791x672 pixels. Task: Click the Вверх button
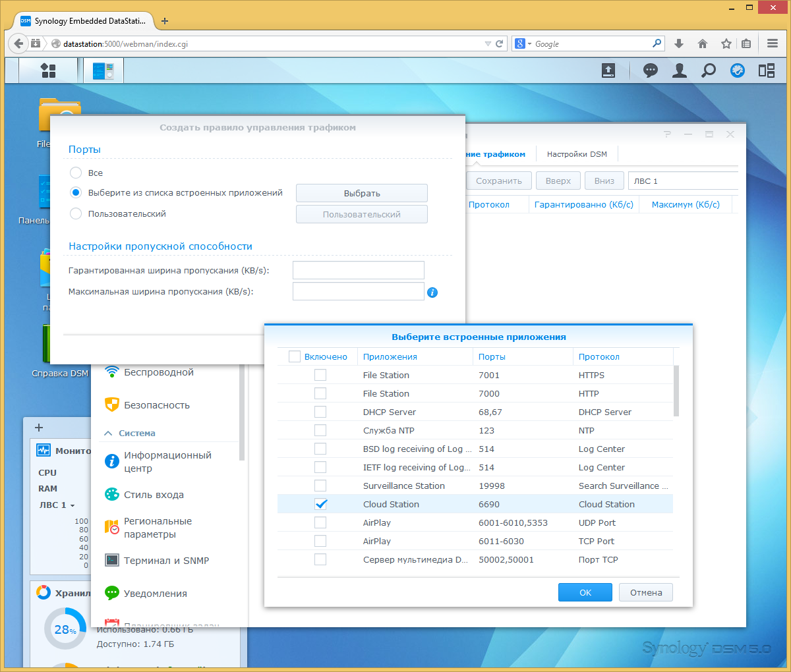[558, 181]
